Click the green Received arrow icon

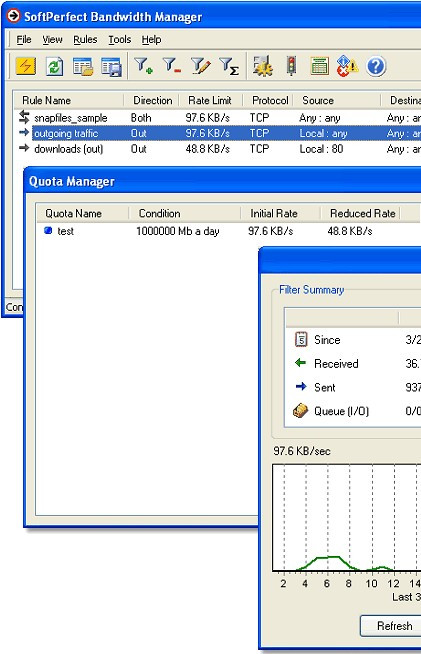click(300, 363)
